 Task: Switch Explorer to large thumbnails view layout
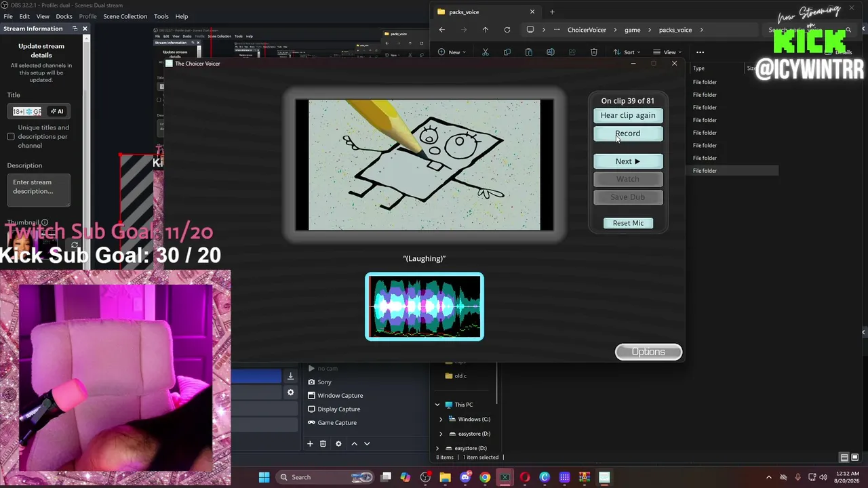(854, 457)
